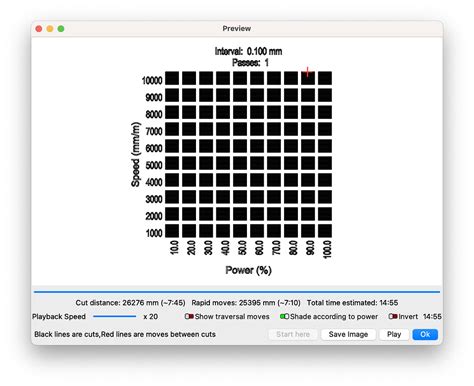Viewport: 474px width, 386px height.
Task: Click the 10000 speed row label
Action: pos(152,80)
